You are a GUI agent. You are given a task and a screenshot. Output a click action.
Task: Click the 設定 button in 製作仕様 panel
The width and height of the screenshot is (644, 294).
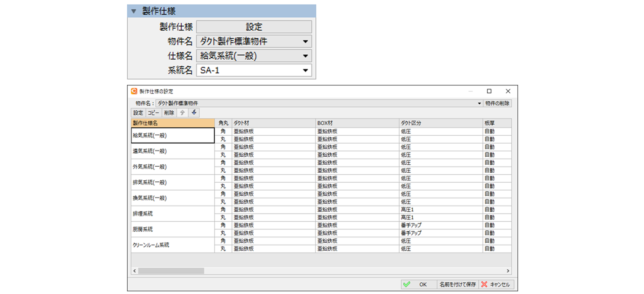[254, 27]
